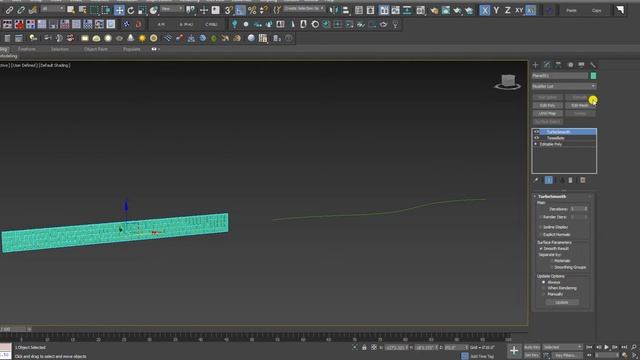Toggle the 3D Snaps icon
640x360 pixels.
pos(229,10)
